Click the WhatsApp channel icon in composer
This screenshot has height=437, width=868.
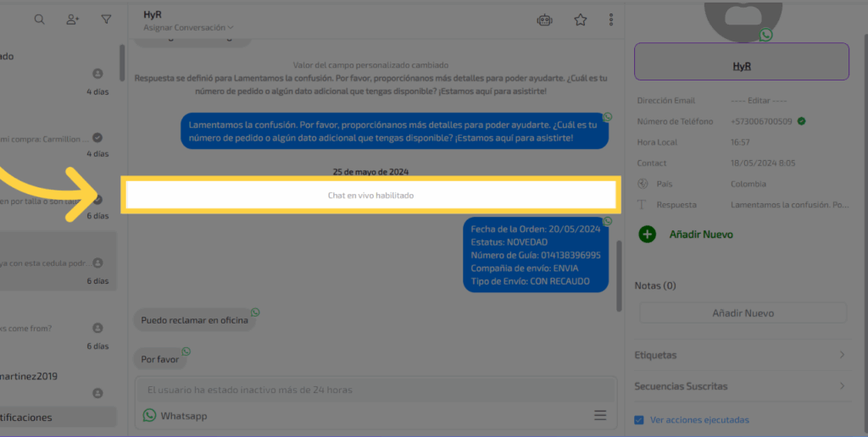coord(150,416)
